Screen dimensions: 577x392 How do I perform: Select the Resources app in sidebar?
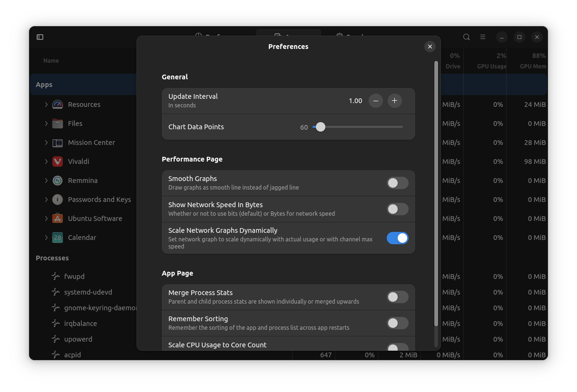click(x=84, y=104)
